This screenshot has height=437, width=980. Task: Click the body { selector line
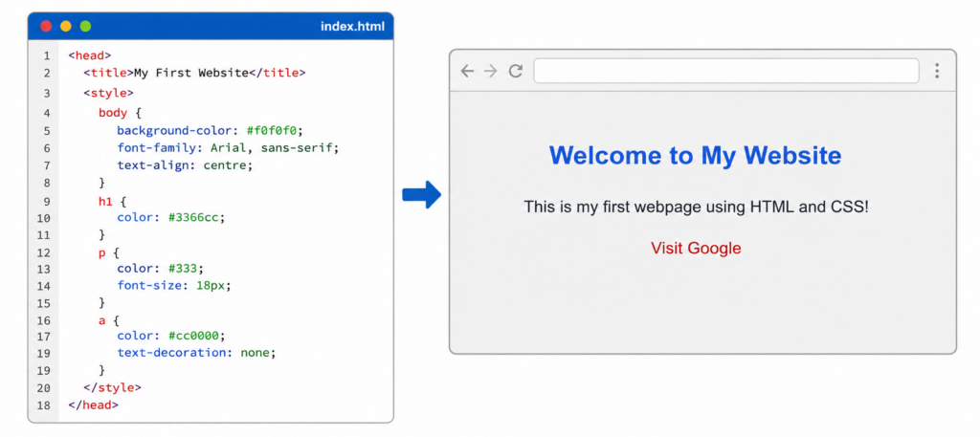121,113
